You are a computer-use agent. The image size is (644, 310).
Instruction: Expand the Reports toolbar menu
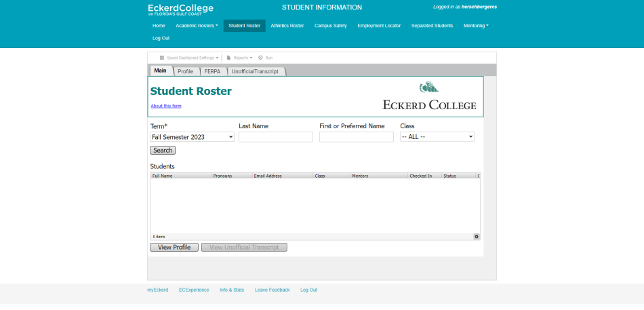(x=240, y=58)
